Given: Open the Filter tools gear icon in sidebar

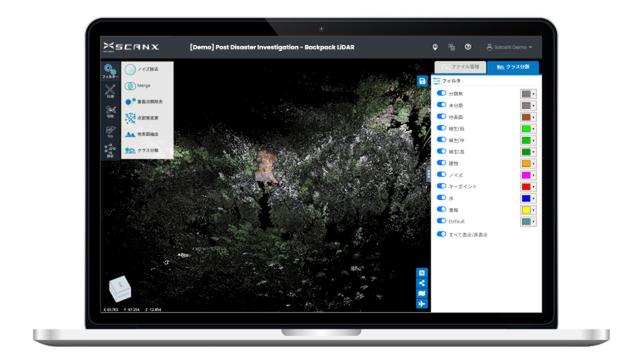Looking at the screenshot, I should 110,71.
